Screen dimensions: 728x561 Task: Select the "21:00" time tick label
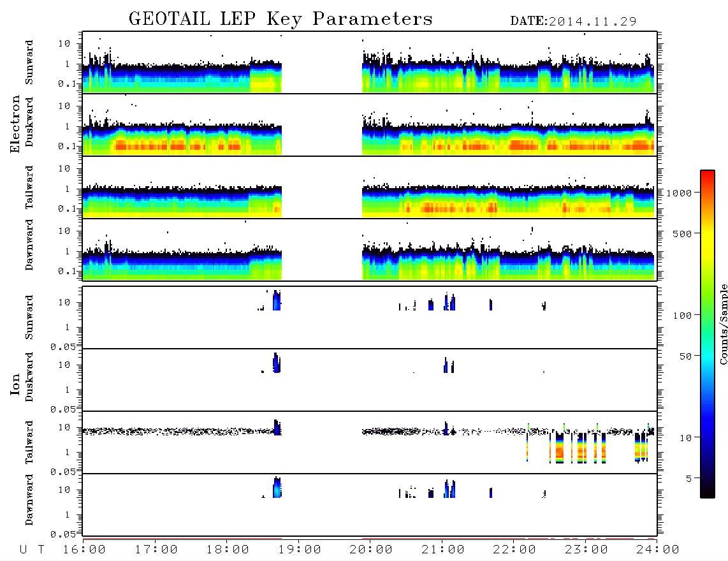(444, 550)
